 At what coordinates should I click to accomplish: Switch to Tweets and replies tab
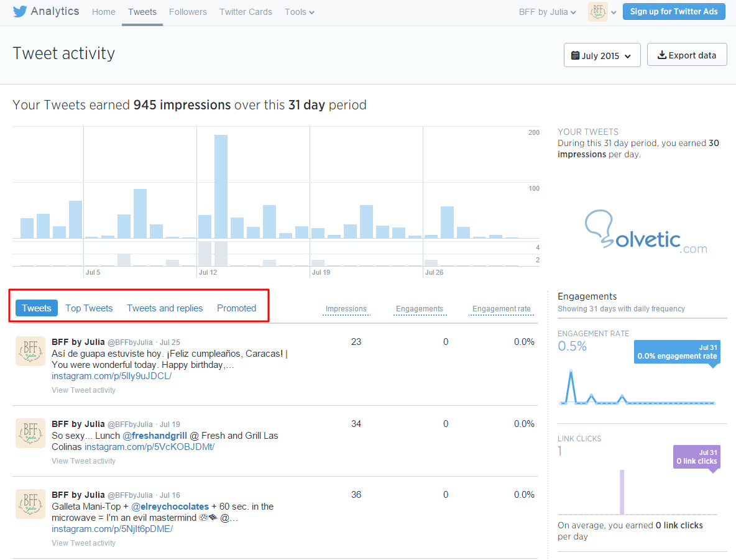[165, 308]
